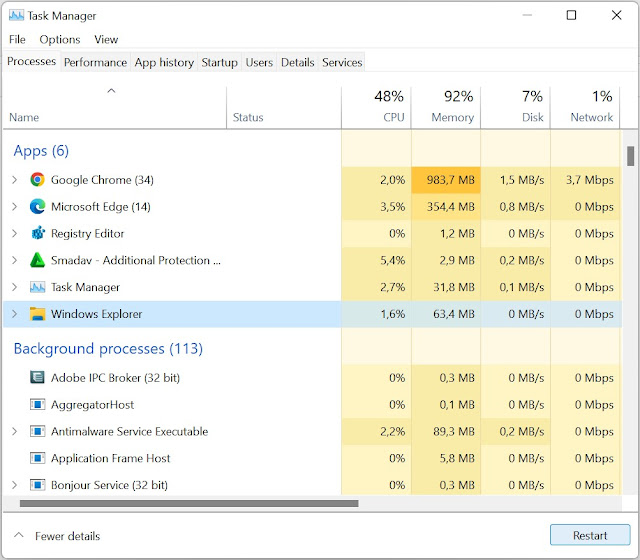Click the Google Chrome app icon
Screen dimensions: 640x560
pos(38,180)
